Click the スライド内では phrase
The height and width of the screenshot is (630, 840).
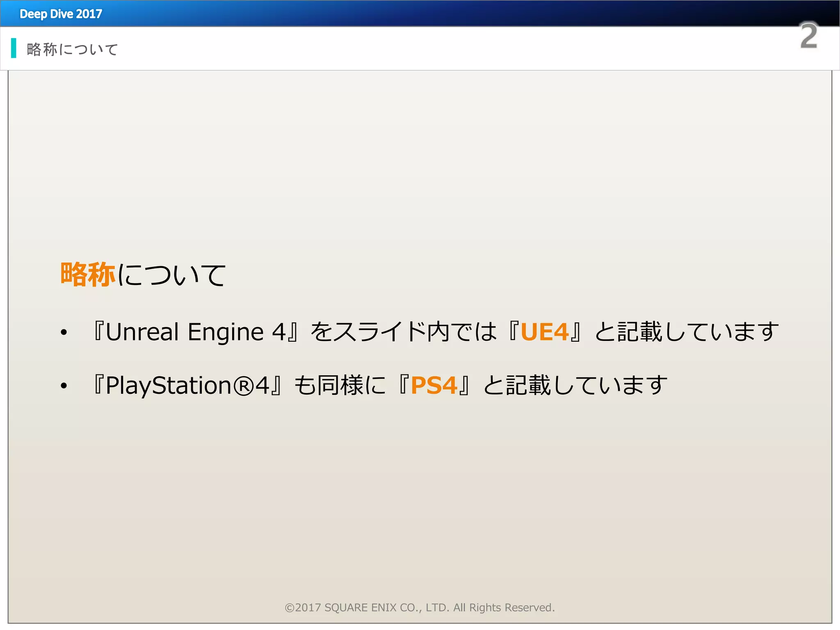point(414,332)
